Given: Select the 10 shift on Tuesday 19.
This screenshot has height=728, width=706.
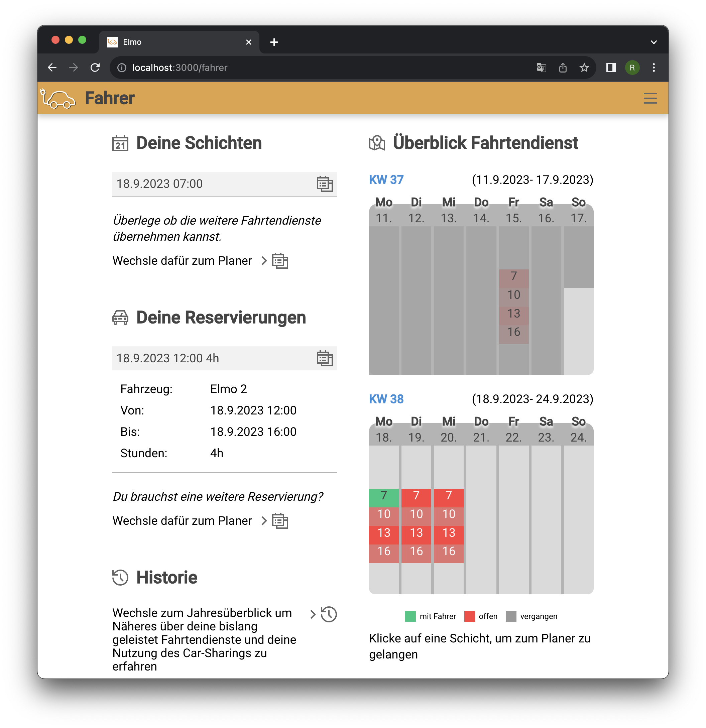Looking at the screenshot, I should pyautogui.click(x=416, y=516).
